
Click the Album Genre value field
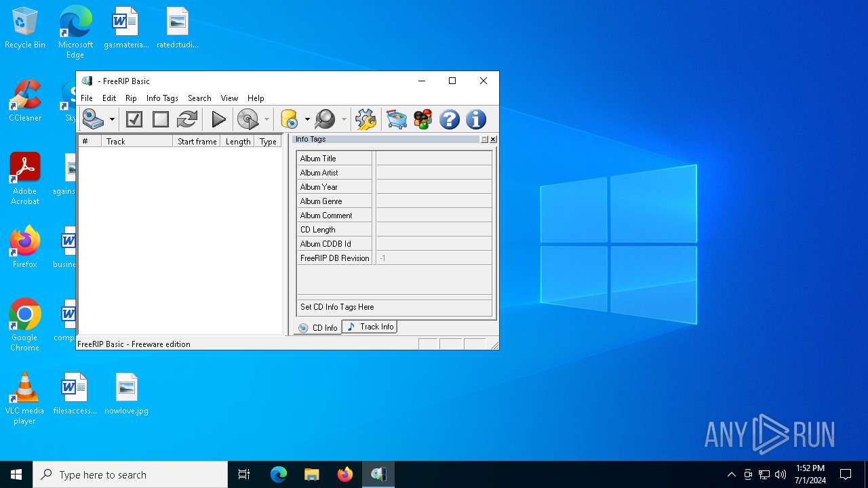coord(434,201)
